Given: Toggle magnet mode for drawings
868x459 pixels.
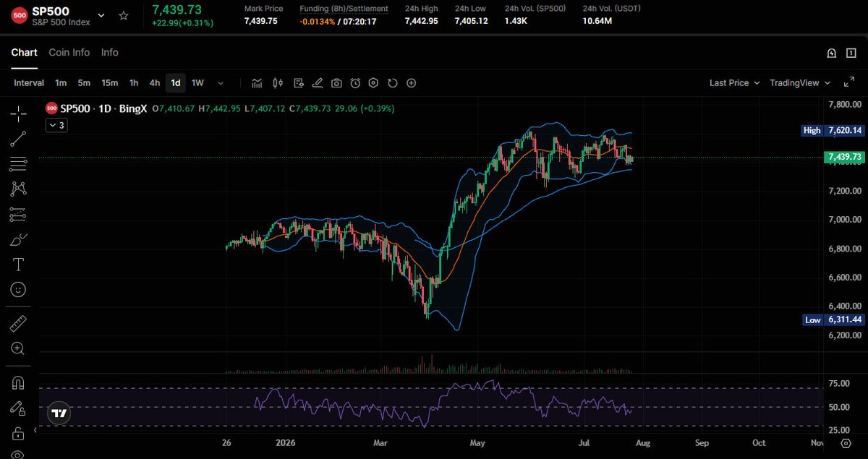Looking at the screenshot, I should tap(19, 382).
